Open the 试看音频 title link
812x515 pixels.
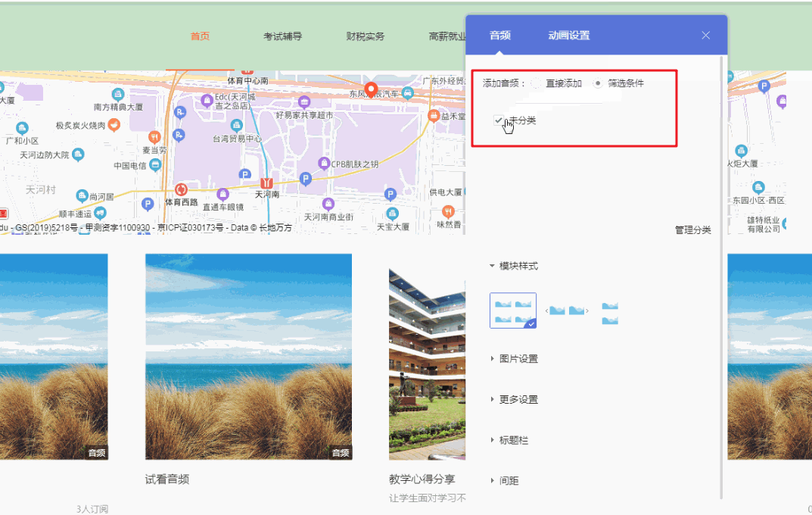167,479
